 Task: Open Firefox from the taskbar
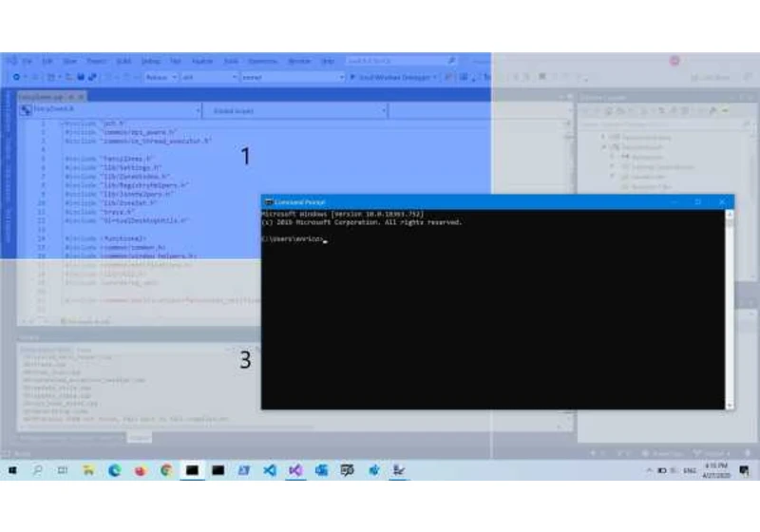(141, 470)
